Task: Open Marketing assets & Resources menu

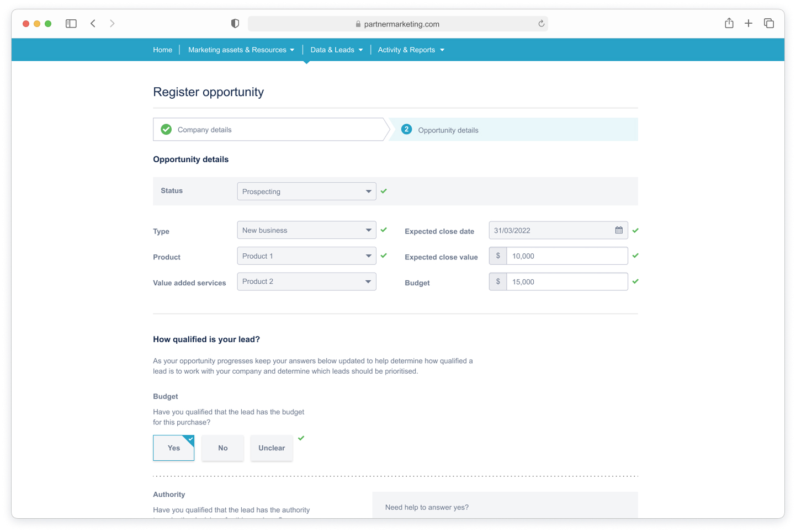Action: tap(241, 50)
